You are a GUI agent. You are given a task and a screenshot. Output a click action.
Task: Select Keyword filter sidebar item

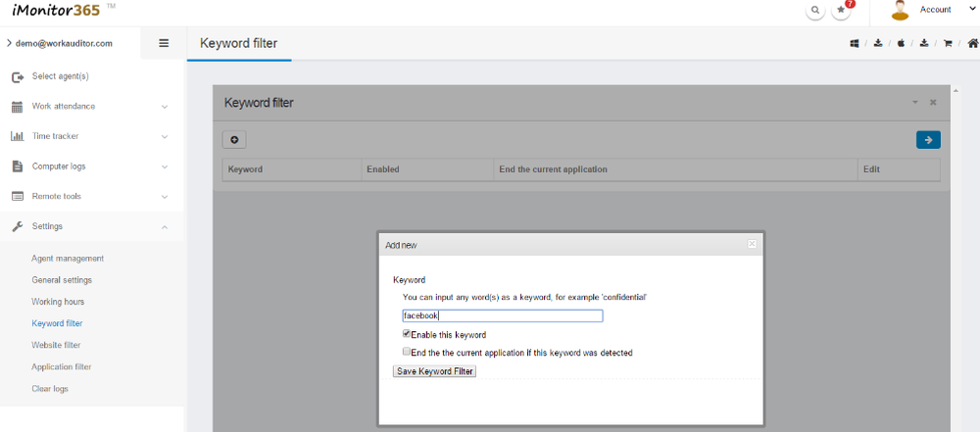tap(57, 323)
